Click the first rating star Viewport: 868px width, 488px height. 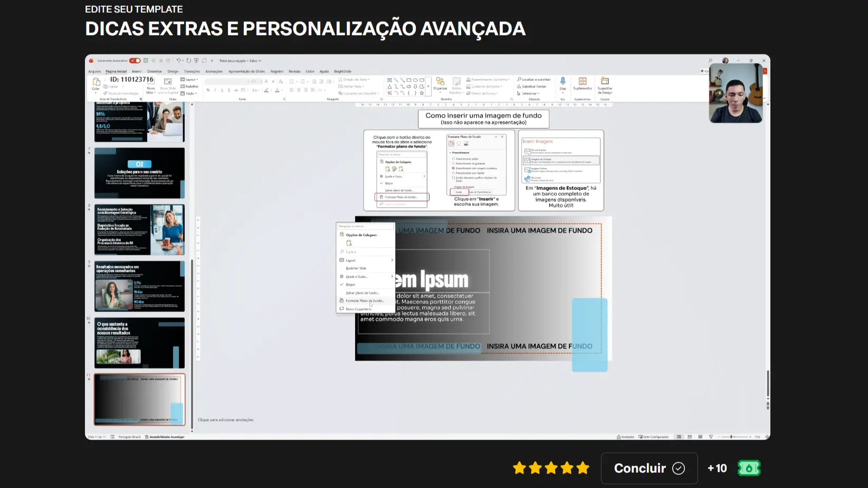pyautogui.click(x=520, y=468)
